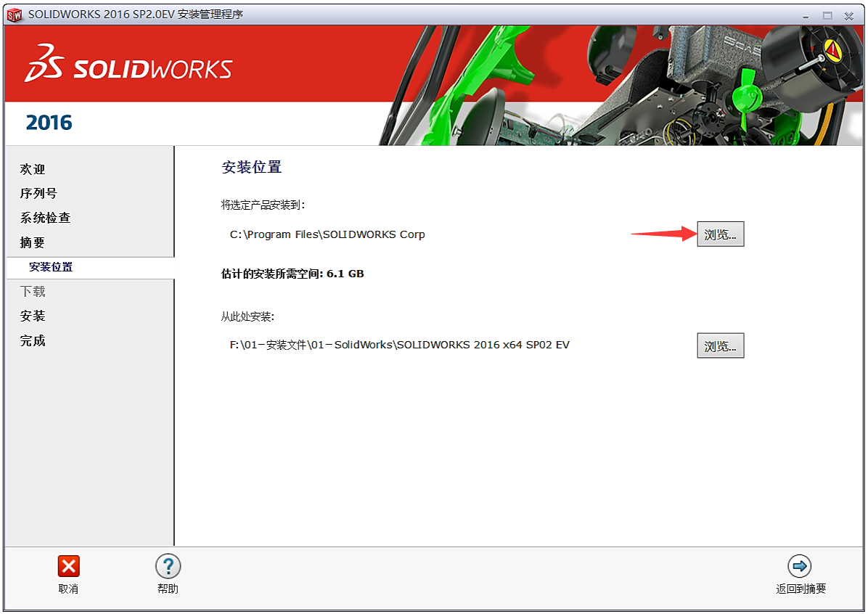868x614 pixels.
Task: Maximize the installation manager window
Action: point(827,15)
